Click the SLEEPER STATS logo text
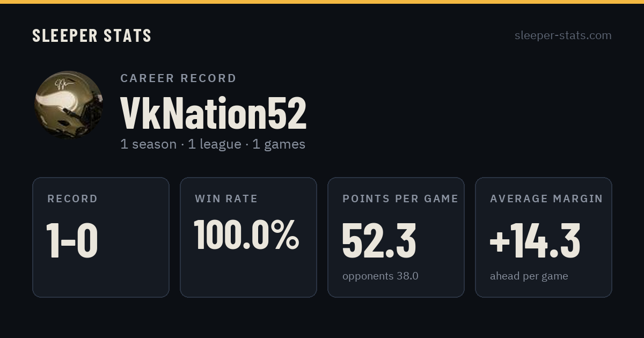The height and width of the screenshot is (338, 644). click(x=92, y=36)
